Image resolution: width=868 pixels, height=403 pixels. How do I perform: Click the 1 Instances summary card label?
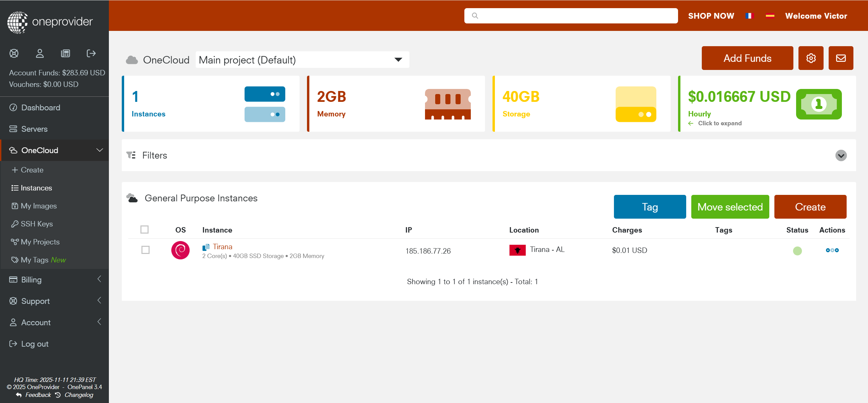(x=148, y=114)
